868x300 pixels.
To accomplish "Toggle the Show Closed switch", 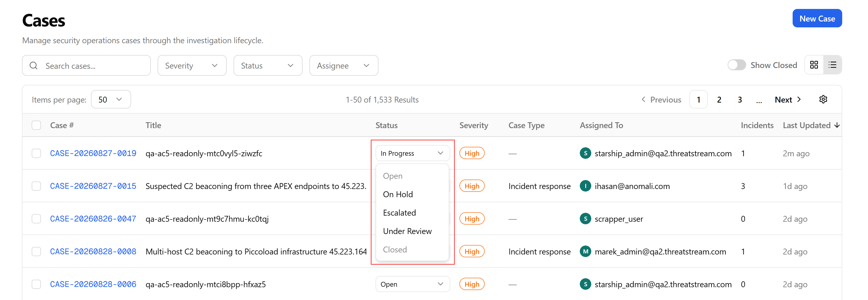I will pyautogui.click(x=737, y=65).
